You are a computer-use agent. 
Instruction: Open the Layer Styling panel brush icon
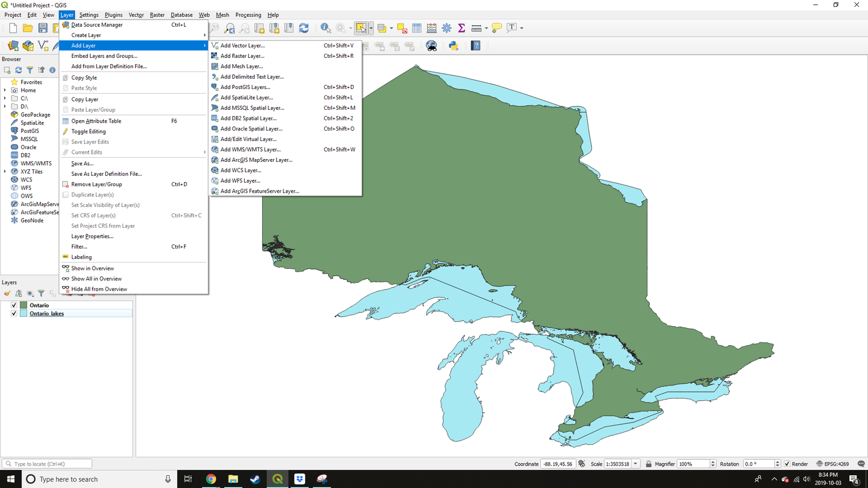click(8, 294)
